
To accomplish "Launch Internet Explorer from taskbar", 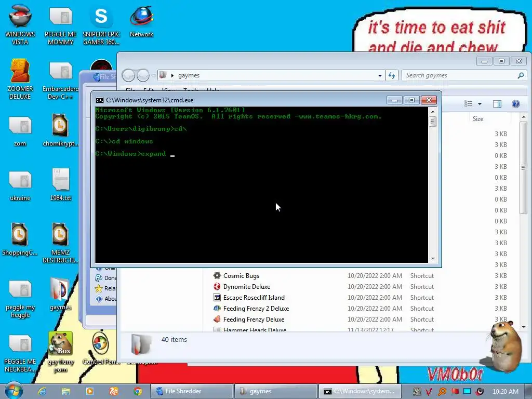I will tap(42, 391).
